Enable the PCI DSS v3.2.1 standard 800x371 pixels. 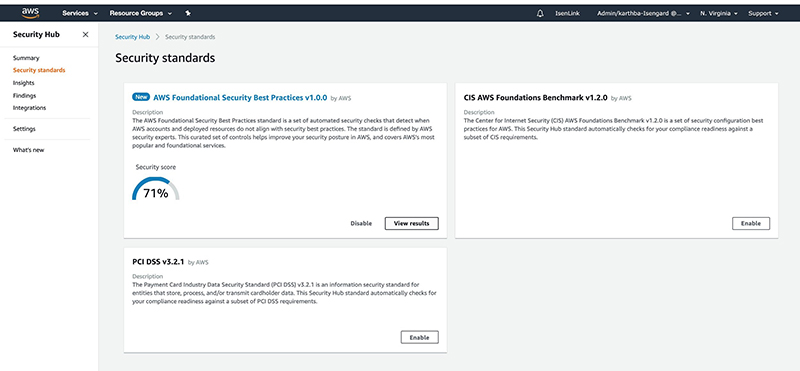point(419,337)
